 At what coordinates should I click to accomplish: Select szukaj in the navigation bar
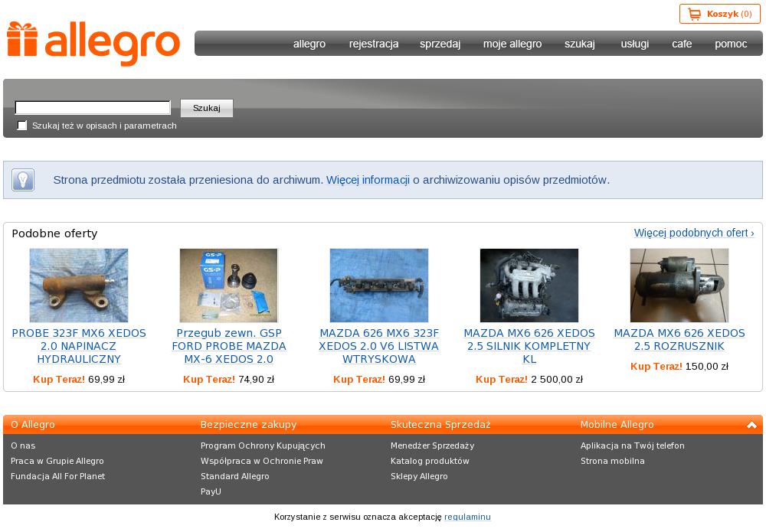click(x=580, y=44)
